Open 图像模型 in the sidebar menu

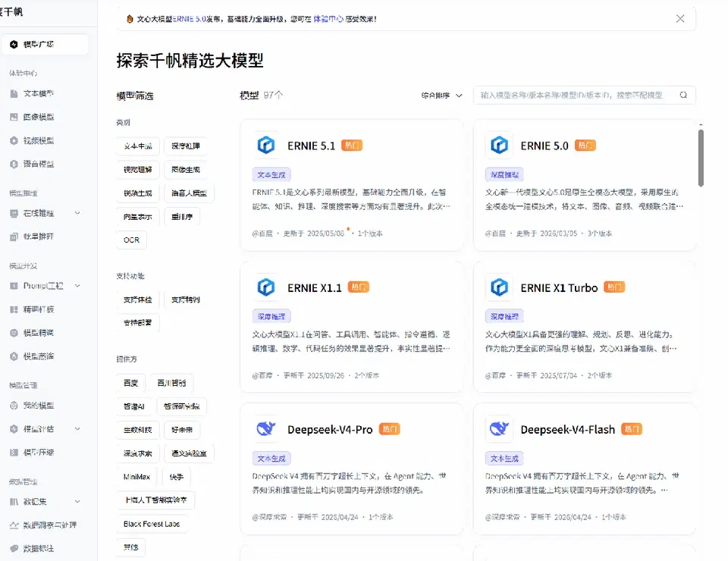tap(38, 117)
